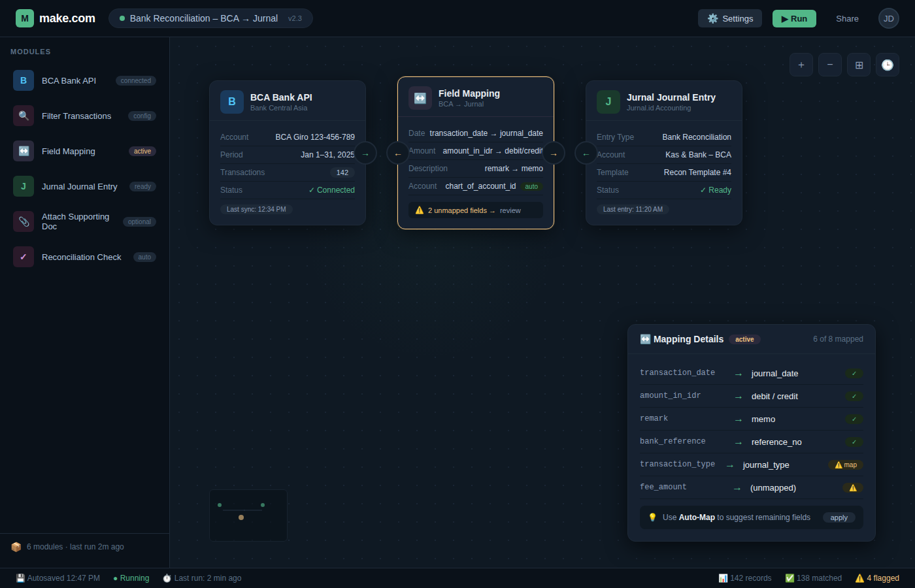Click the arrows icon on Field Mapping node card
This screenshot has width=915, height=588.
[420, 98]
